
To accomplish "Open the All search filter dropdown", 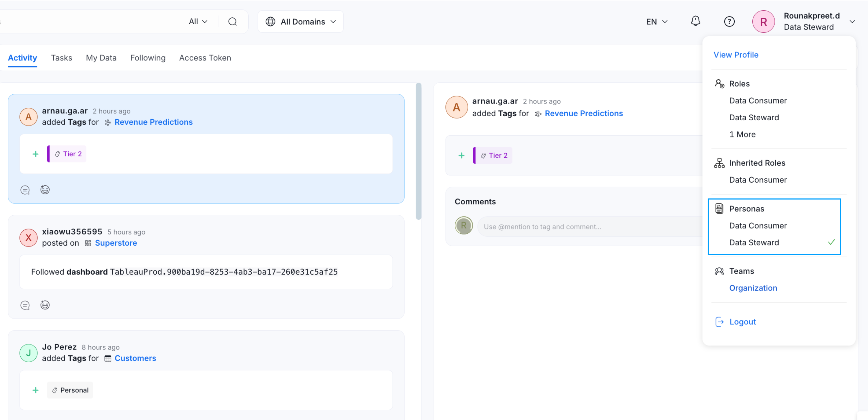I will coord(198,22).
